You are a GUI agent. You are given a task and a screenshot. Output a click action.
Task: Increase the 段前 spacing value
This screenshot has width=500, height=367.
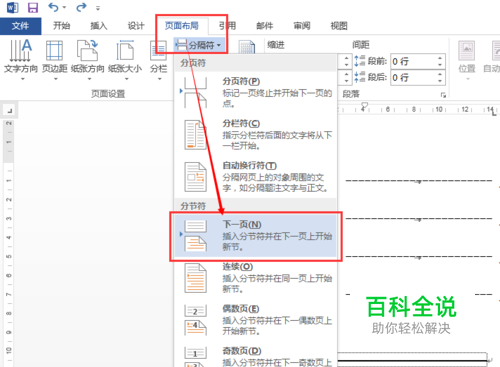440,58
